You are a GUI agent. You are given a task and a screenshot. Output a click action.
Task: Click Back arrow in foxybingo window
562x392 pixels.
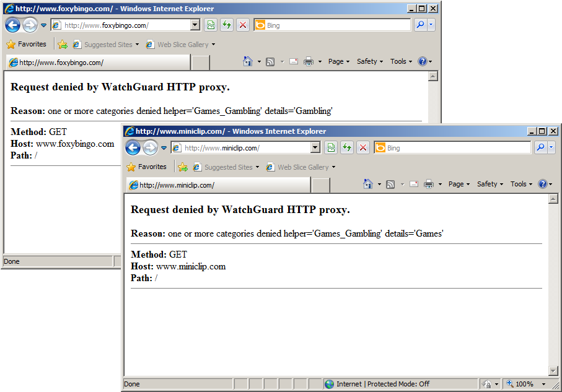(x=13, y=25)
